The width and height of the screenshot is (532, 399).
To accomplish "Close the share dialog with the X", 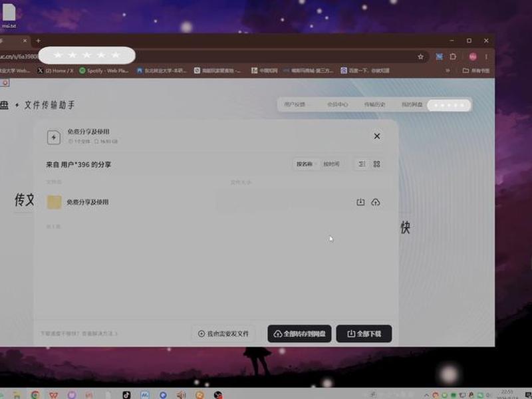I will [377, 136].
